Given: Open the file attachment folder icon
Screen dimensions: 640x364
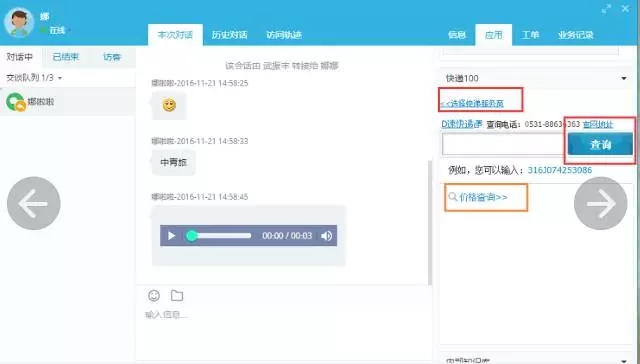Looking at the screenshot, I should coord(177,295).
